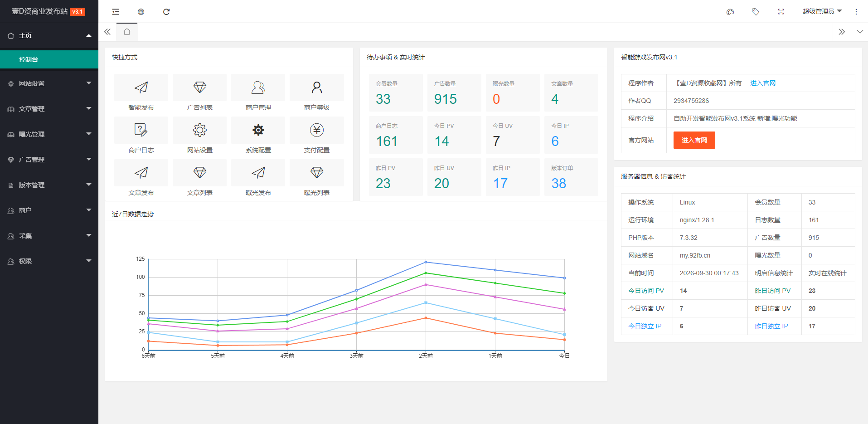Open the 会员数量 33 stat card
The image size is (868, 424).
pos(396,93)
